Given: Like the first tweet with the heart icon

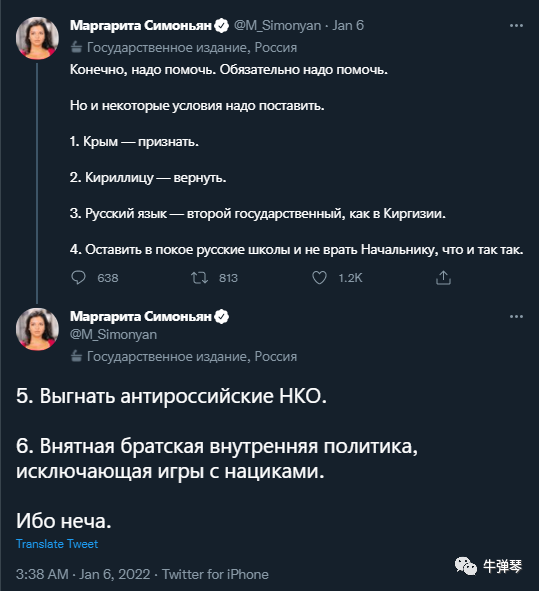Looking at the screenshot, I should (319, 278).
